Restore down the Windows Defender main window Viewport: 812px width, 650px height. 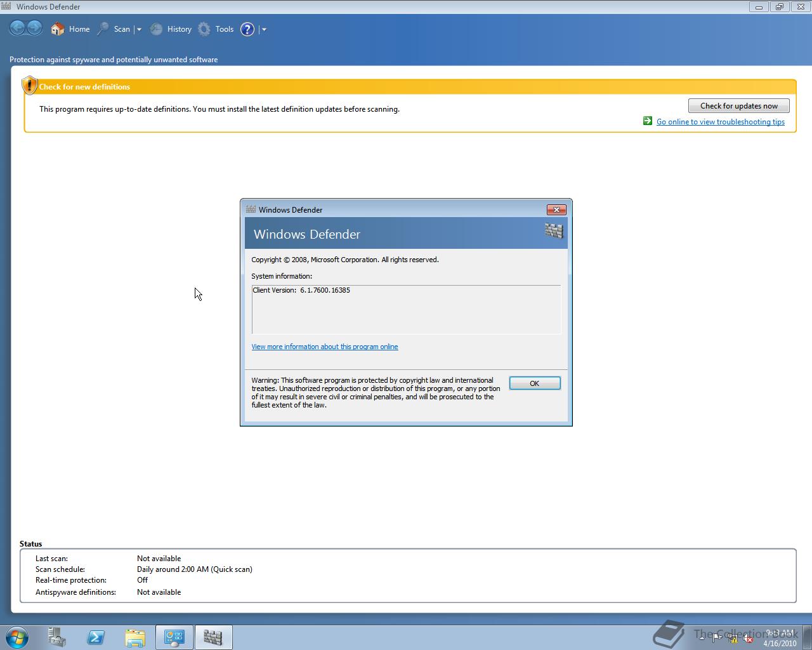pyautogui.click(x=780, y=7)
